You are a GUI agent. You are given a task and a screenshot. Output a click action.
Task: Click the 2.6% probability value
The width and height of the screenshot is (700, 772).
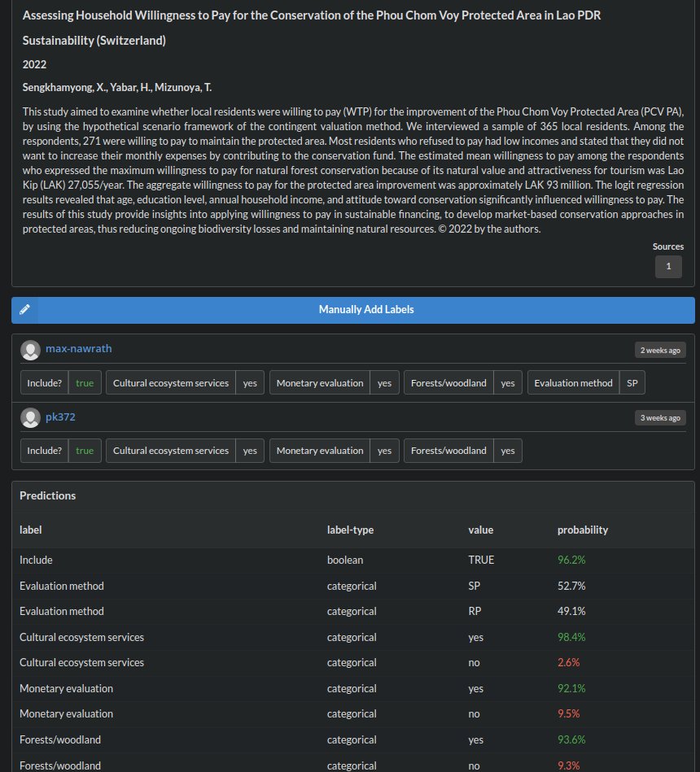(x=568, y=662)
